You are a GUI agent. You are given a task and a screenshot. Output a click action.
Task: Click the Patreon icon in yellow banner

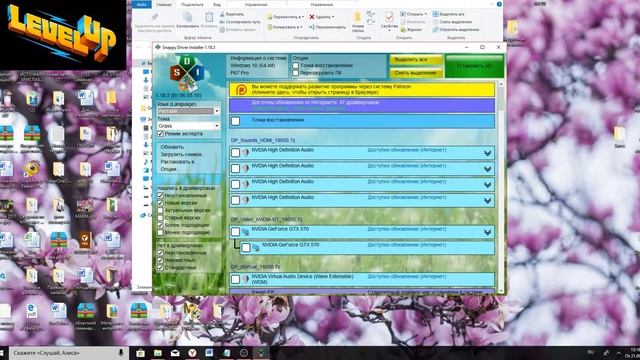(x=241, y=89)
